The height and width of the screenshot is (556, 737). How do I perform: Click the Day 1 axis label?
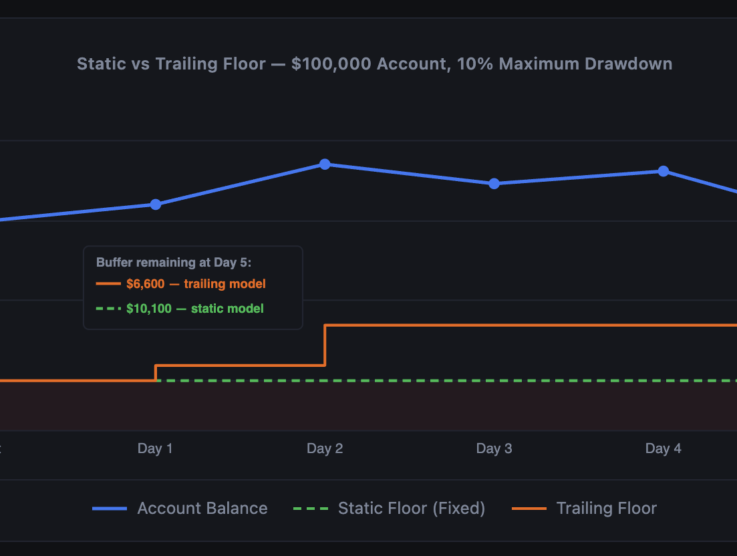(155, 449)
